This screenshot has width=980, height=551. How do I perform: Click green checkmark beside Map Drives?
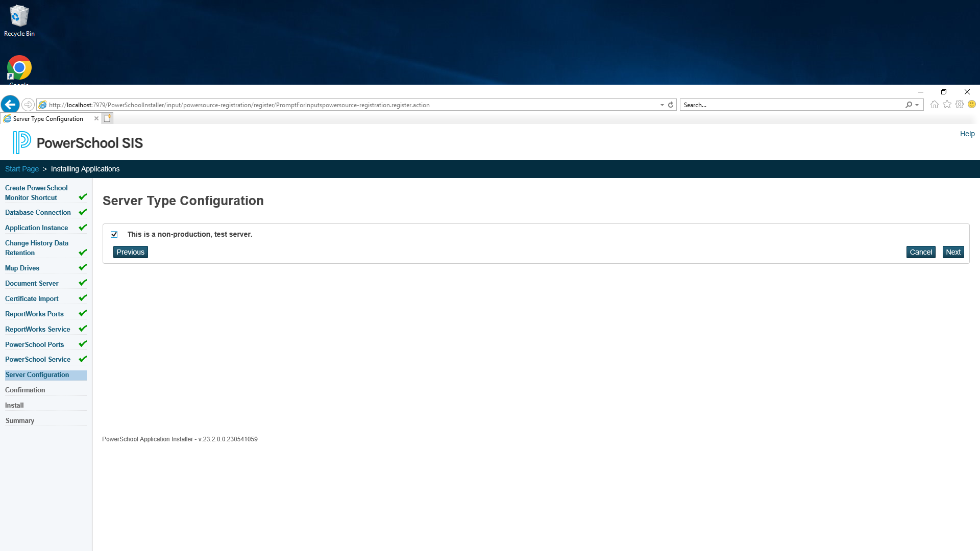pos(83,267)
